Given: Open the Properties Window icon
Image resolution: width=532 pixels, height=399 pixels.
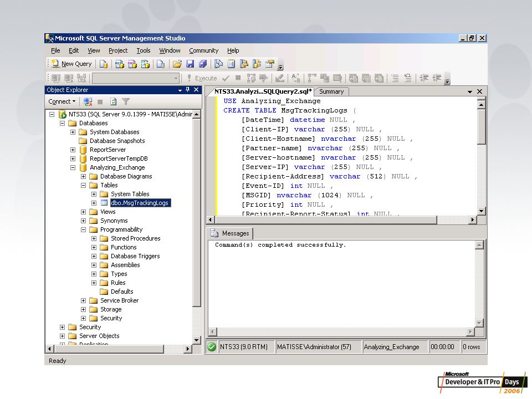Looking at the screenshot, I should coord(270,64).
